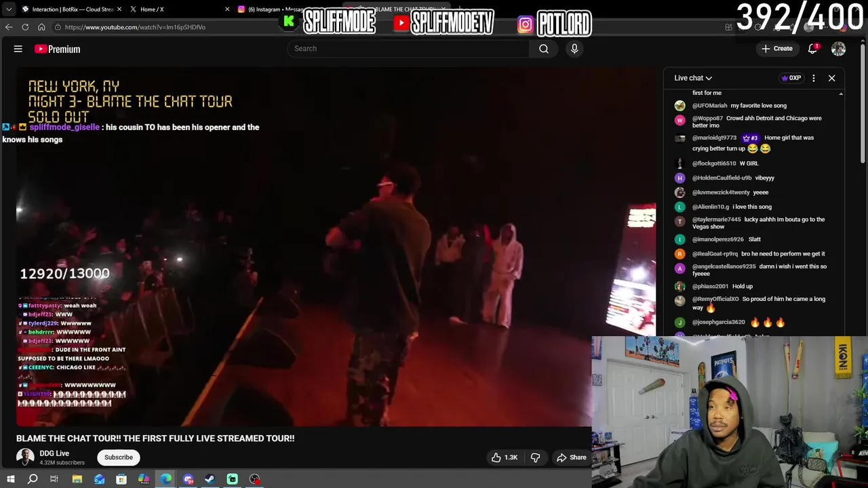Like the DDG Live video
Screen dimensions: 868x488
[505, 457]
